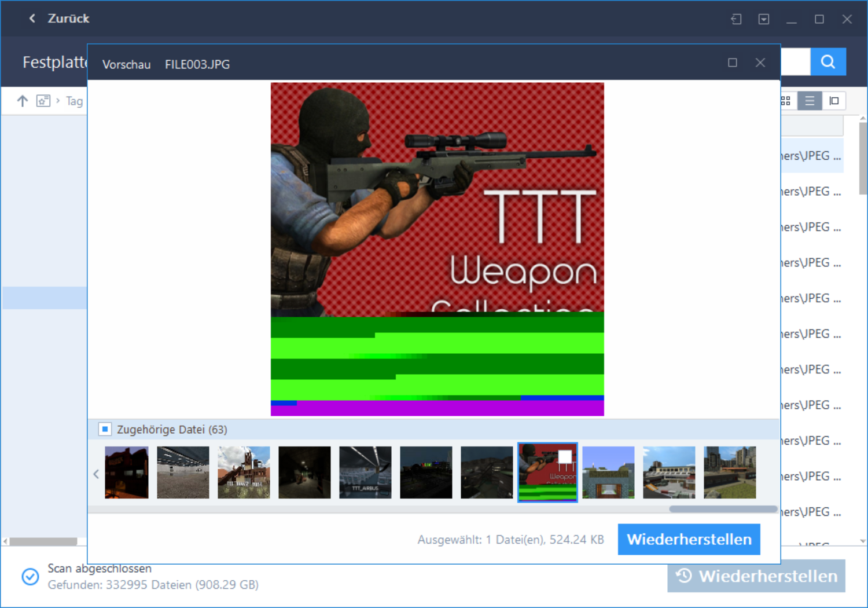The width and height of the screenshot is (868, 608).
Task: Click the Gefunden 332995 Dateien status text
Action: tap(153, 585)
